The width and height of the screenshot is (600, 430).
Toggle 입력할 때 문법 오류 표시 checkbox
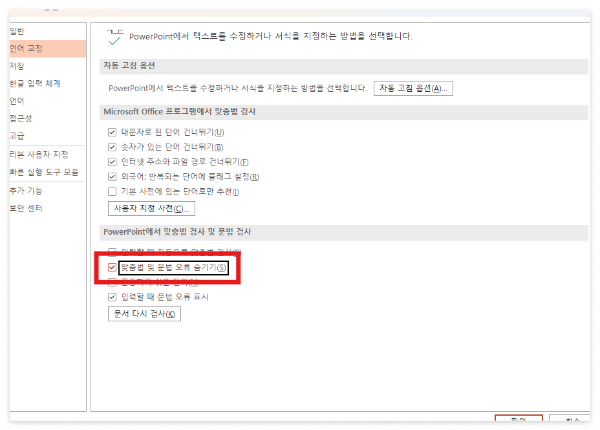(x=112, y=297)
